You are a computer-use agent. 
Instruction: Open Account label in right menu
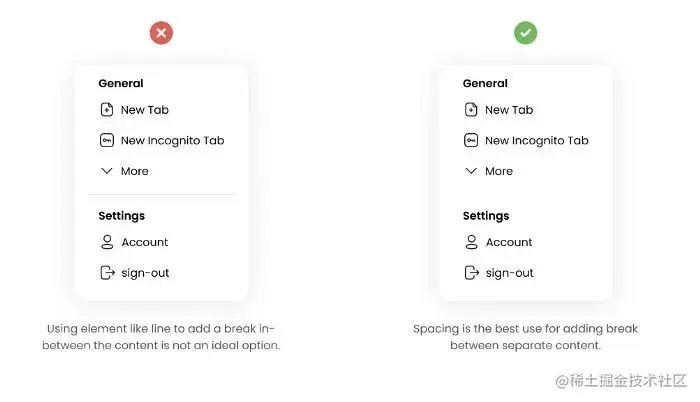[509, 242]
